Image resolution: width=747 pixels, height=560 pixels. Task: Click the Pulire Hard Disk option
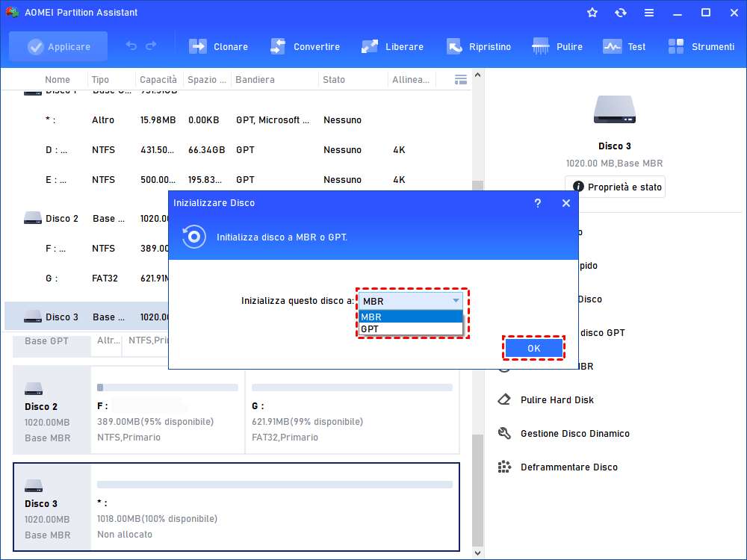(x=557, y=400)
